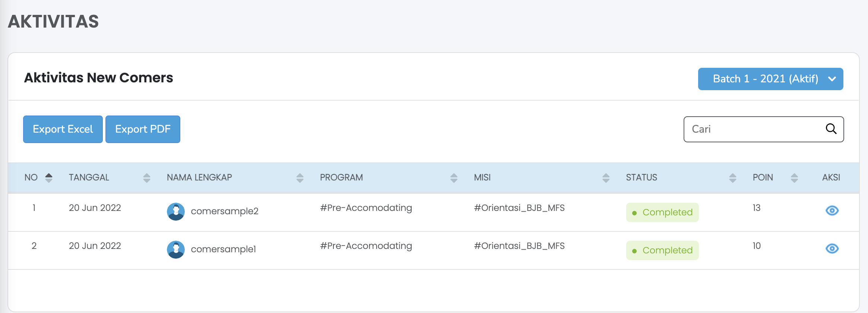Sort table by MISI column
This screenshot has width=868, height=313.
click(x=606, y=178)
